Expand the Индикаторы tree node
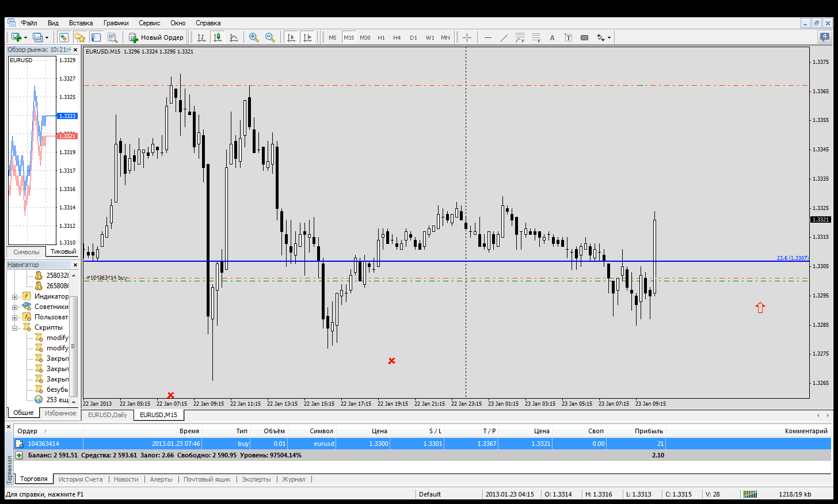 point(14,297)
